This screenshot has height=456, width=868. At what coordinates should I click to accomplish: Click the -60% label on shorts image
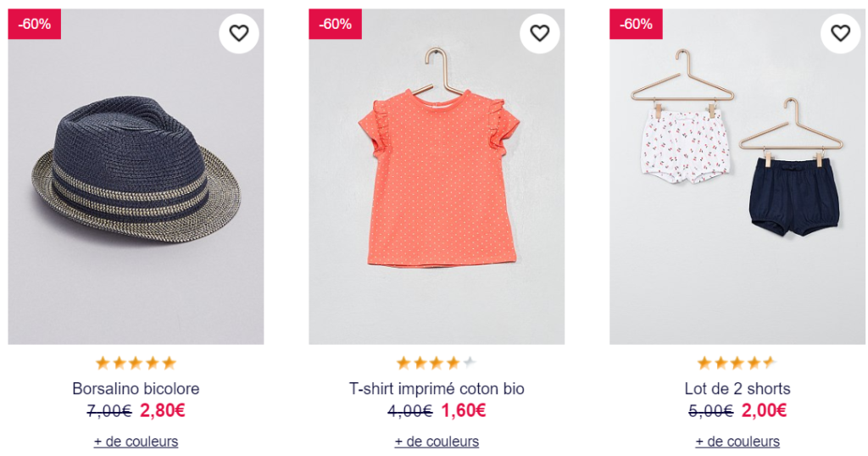point(636,24)
